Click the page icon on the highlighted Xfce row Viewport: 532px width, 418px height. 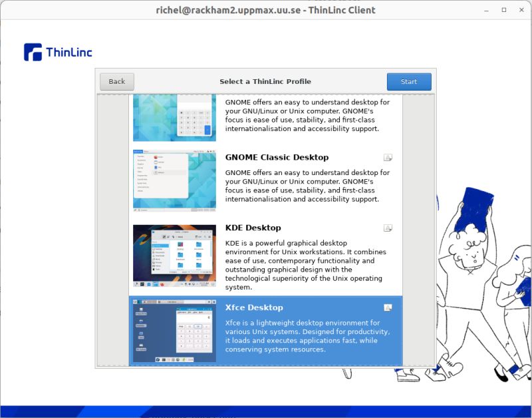coord(388,308)
